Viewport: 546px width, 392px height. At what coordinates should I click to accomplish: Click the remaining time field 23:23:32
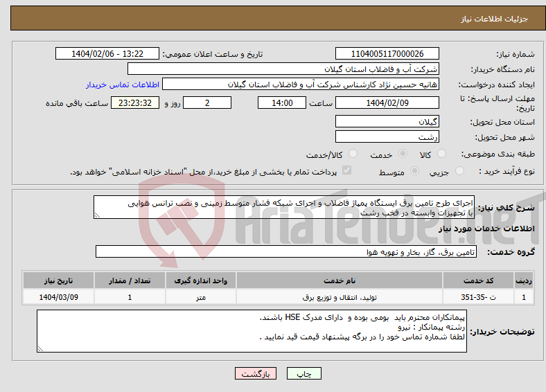[135, 103]
